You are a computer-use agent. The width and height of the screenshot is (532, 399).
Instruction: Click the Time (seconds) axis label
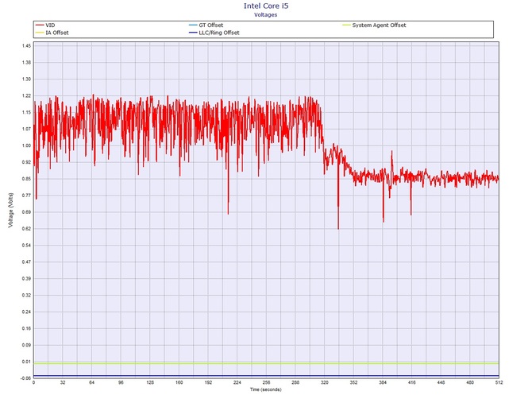[x=266, y=389]
